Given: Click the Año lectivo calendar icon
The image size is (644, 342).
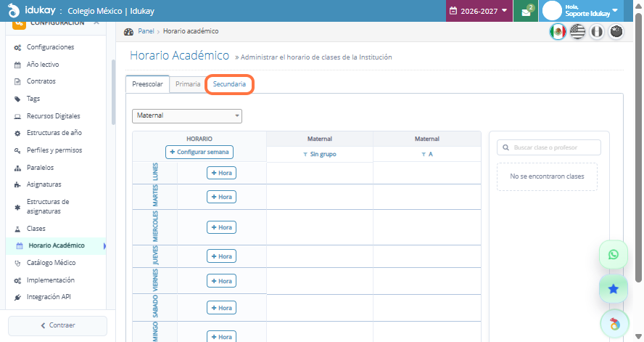Looking at the screenshot, I should pyautogui.click(x=17, y=65).
